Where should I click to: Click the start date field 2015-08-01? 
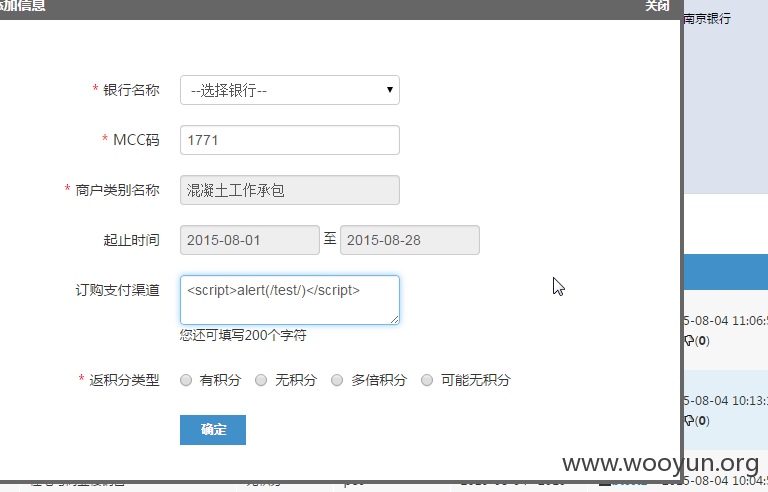[250, 240]
